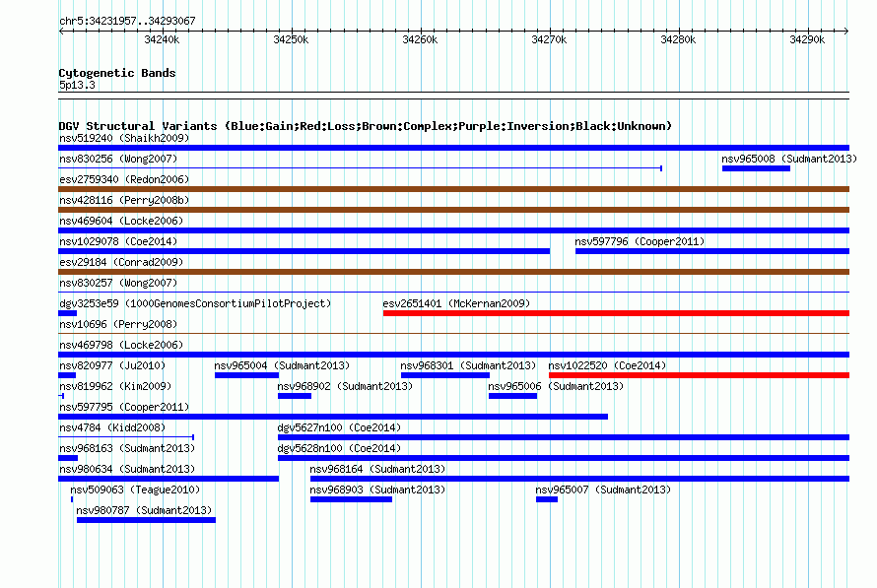Select the nsv830256 (Wong2007) variant label
The width and height of the screenshot is (877, 588).
pyautogui.click(x=118, y=159)
